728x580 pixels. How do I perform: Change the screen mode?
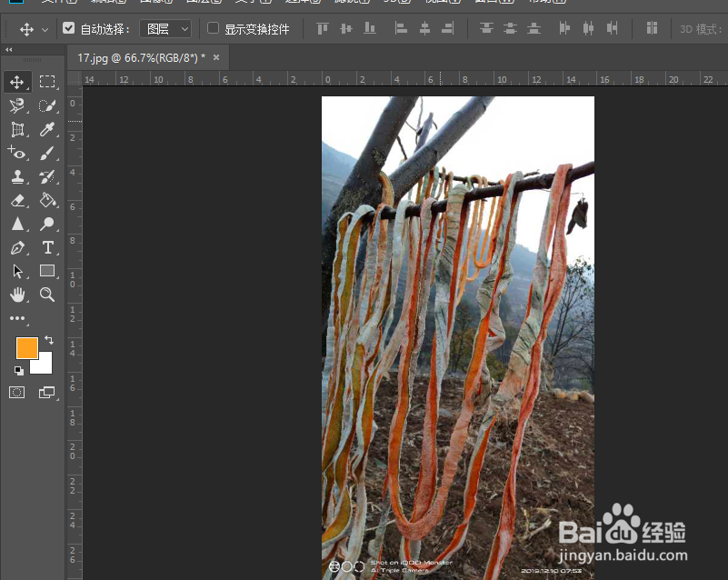[x=46, y=393]
